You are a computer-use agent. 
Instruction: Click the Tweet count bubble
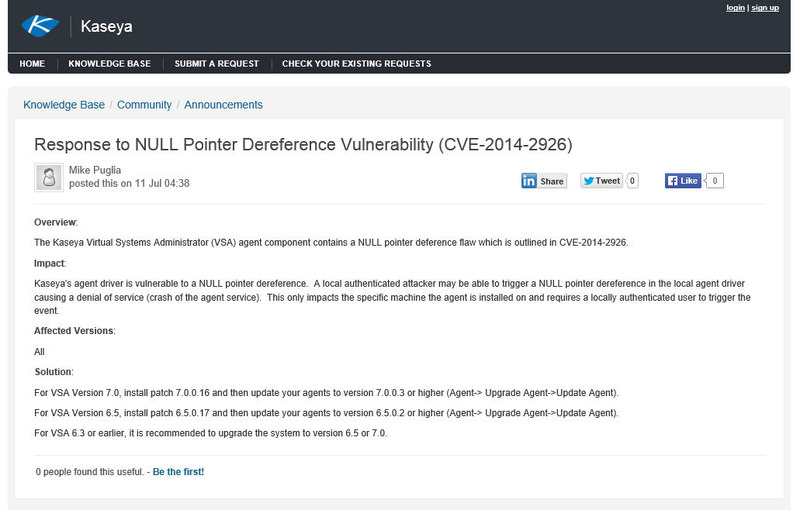coord(632,181)
